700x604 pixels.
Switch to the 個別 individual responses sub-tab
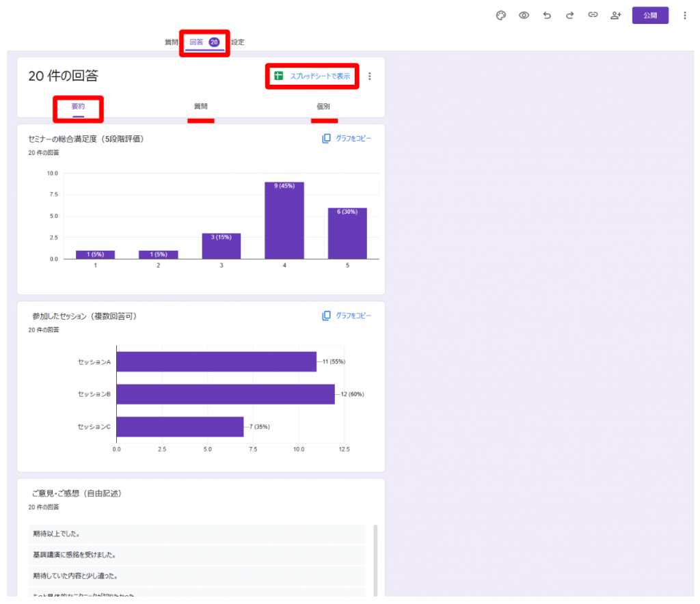[x=323, y=107]
